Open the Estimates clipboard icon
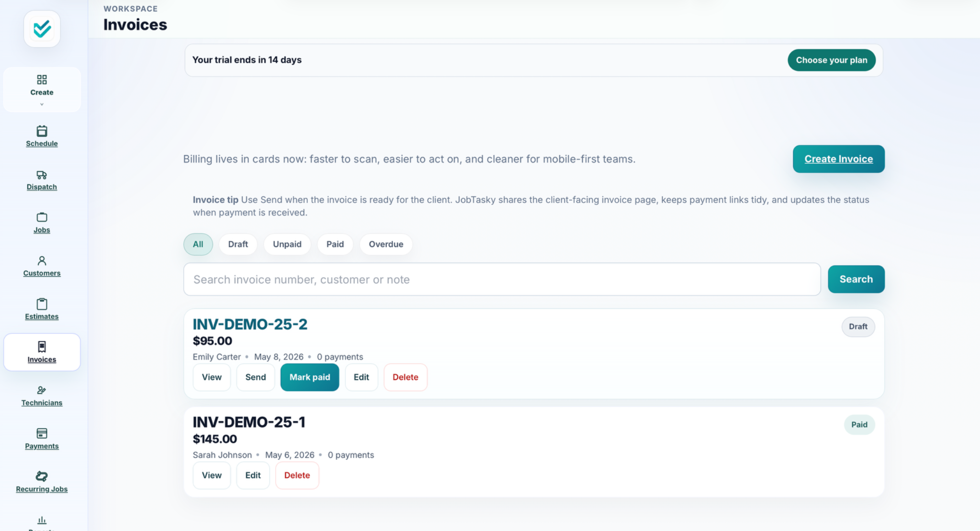 pyautogui.click(x=42, y=304)
